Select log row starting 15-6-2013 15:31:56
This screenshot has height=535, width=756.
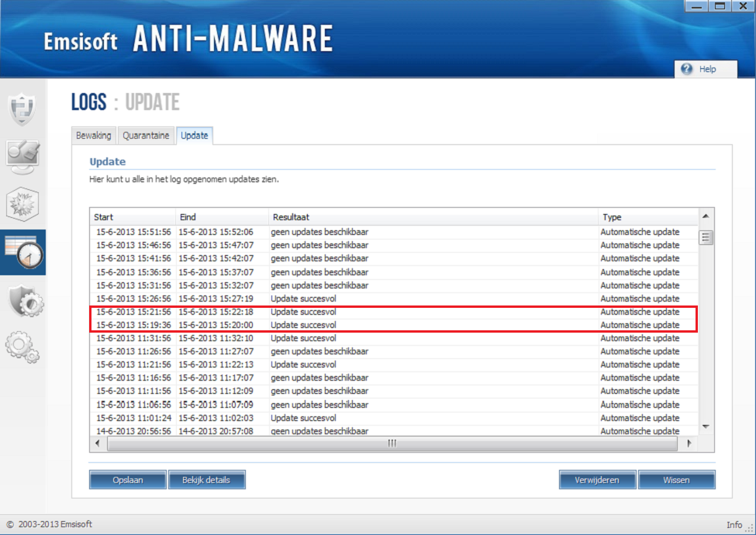394,285
